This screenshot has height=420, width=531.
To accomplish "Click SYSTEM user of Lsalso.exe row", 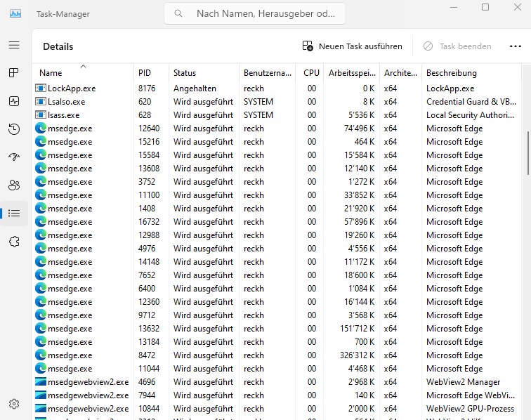I will click(258, 102).
